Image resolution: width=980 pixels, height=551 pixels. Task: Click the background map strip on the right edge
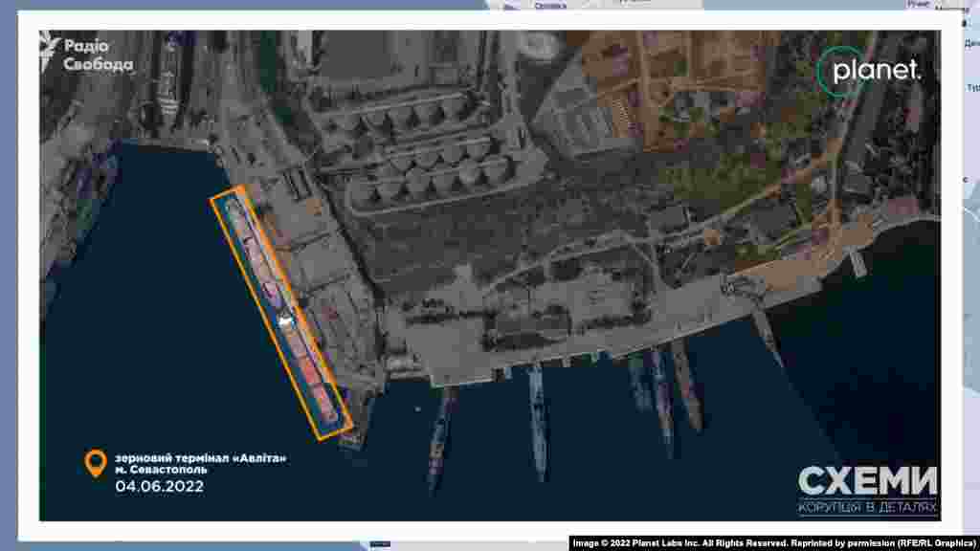969,268
